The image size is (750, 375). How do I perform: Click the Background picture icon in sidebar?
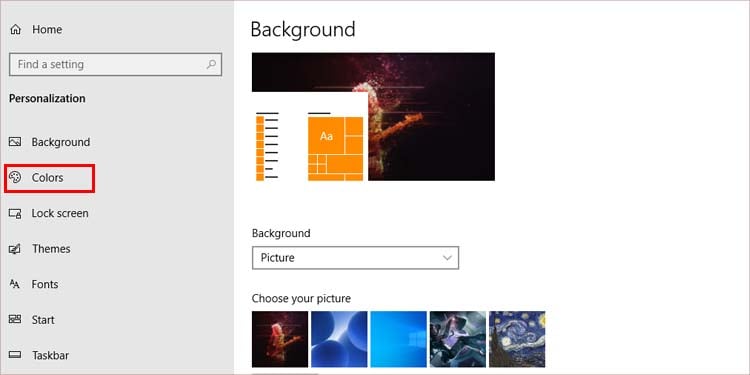point(15,142)
